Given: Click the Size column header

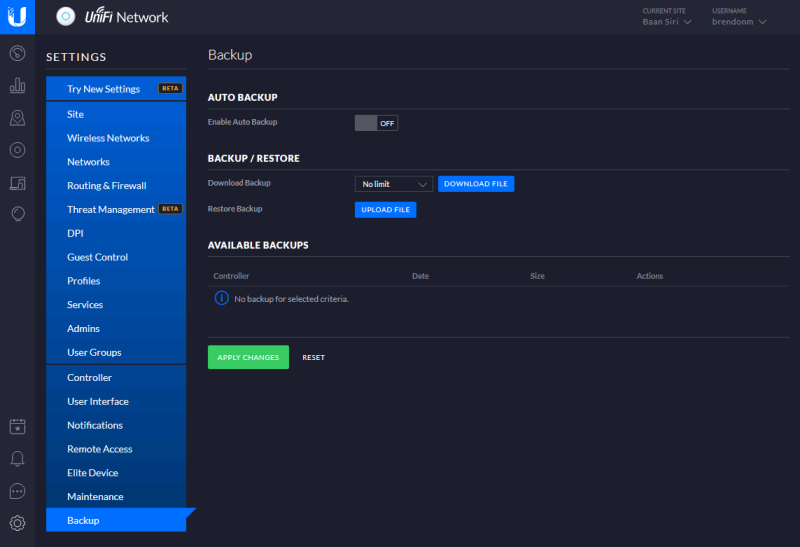Looking at the screenshot, I should 537,276.
